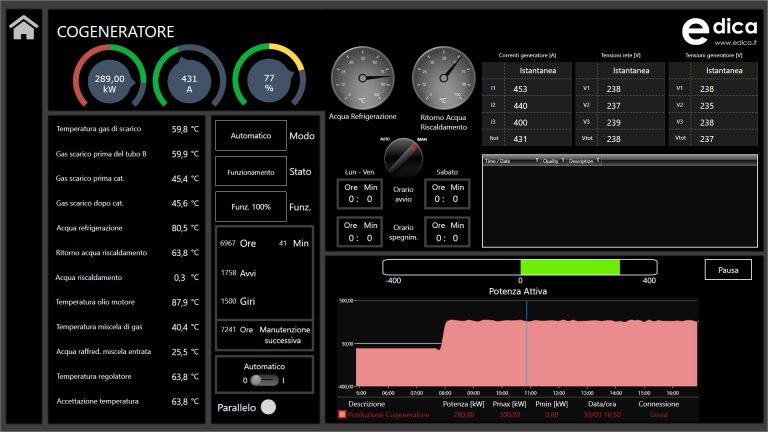This screenshot has height=432, width=768.
Task: Select Acqua riscaldamento 0,3 °C row
Action: tap(127, 277)
